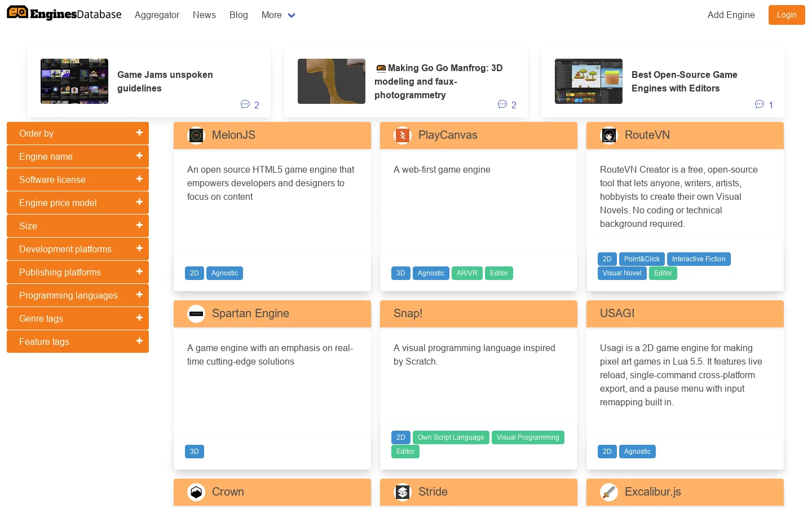This screenshot has height=508, width=812.
Task: Read Best Open-Source Game Engines with Editors
Action: pyautogui.click(x=684, y=81)
